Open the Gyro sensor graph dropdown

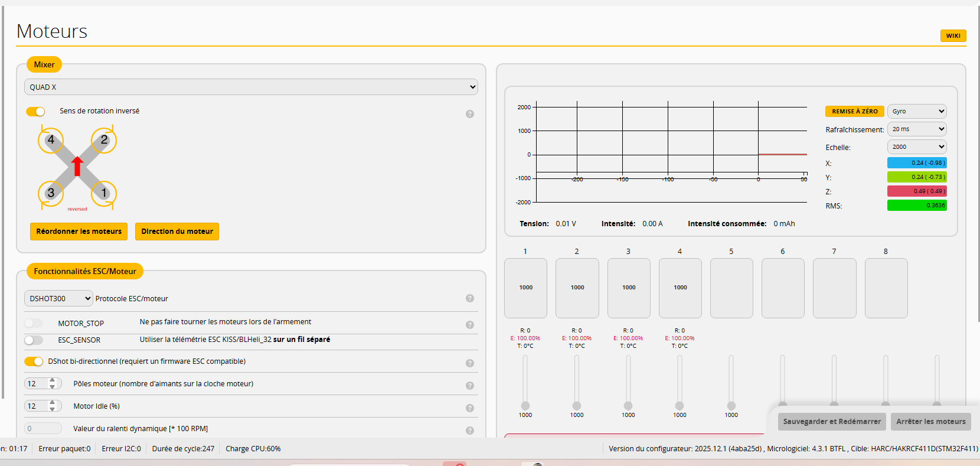(x=916, y=111)
